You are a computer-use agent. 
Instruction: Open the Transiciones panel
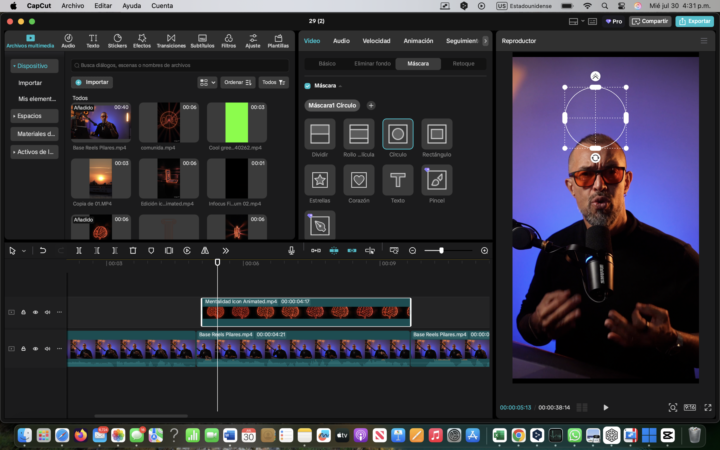(171, 41)
